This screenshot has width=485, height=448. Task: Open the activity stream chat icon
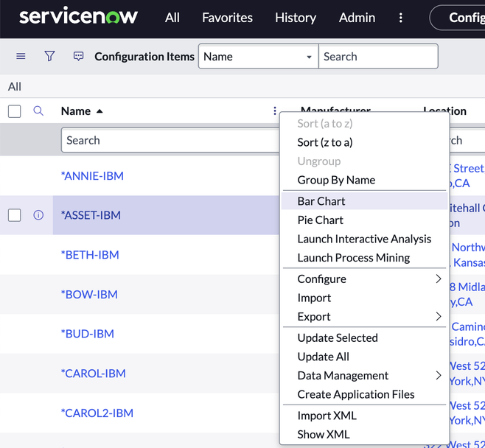[x=78, y=56]
